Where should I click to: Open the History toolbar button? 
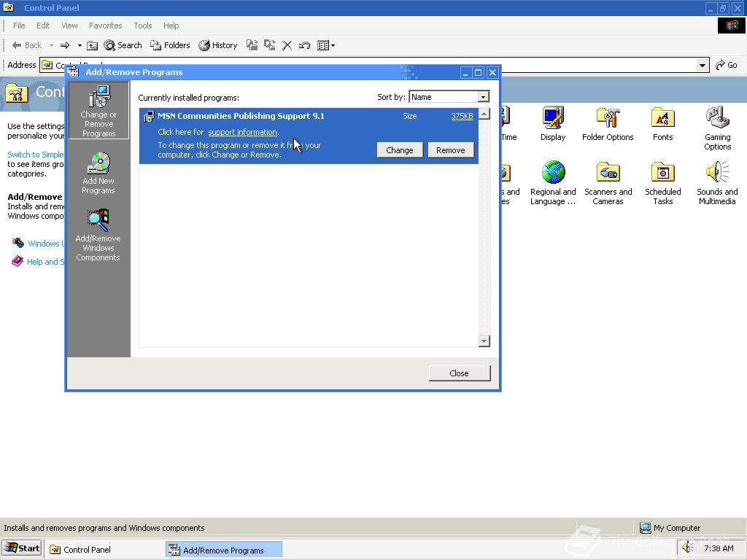pos(218,45)
